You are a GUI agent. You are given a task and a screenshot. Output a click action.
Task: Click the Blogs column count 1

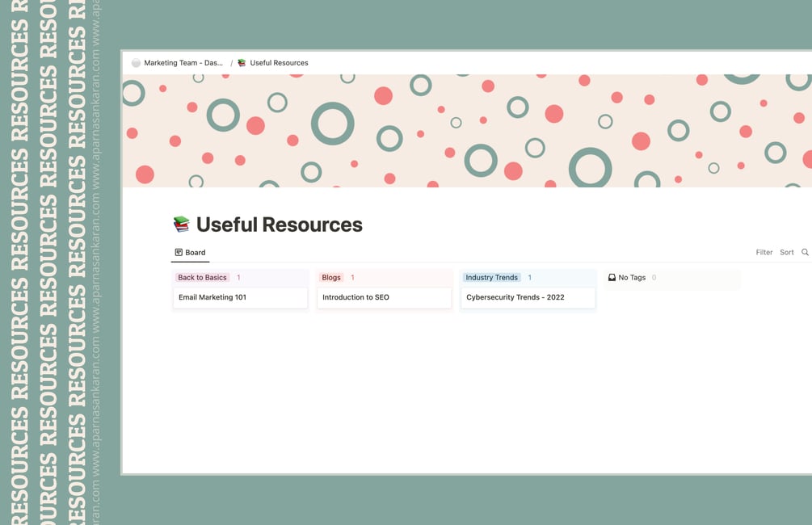pos(352,278)
